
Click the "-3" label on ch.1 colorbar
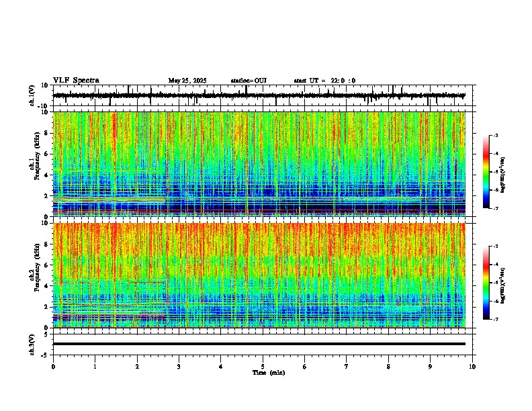pos(495,135)
